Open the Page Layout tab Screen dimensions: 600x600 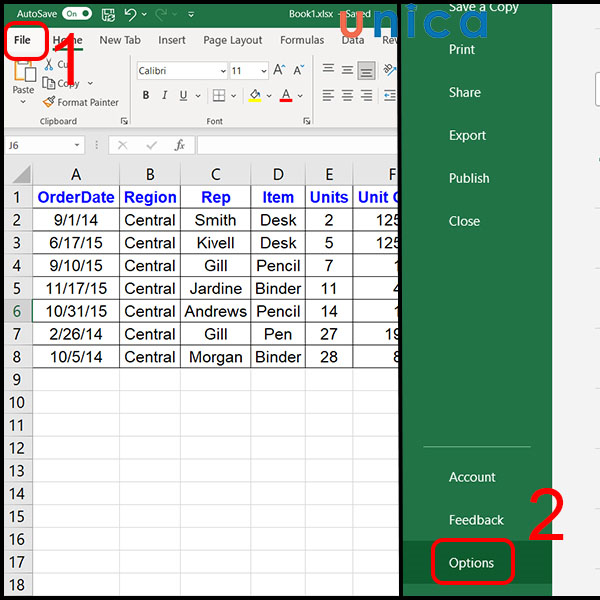click(x=232, y=40)
